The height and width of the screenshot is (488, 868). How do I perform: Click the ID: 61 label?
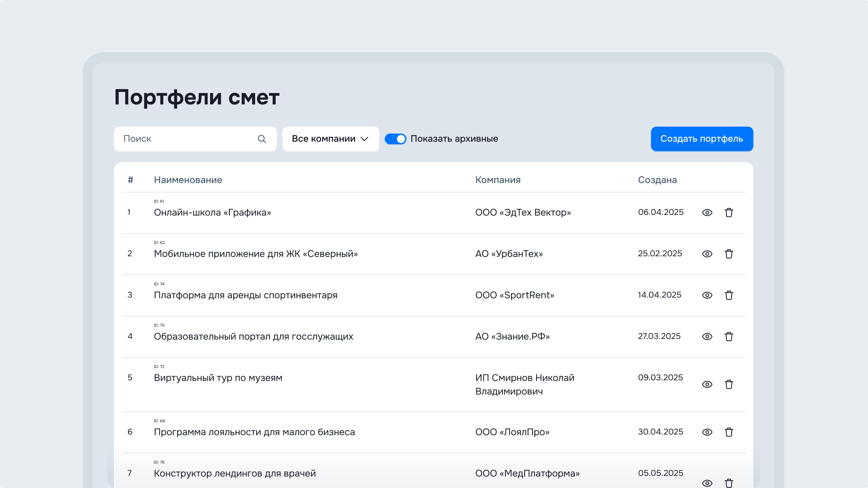click(x=159, y=201)
